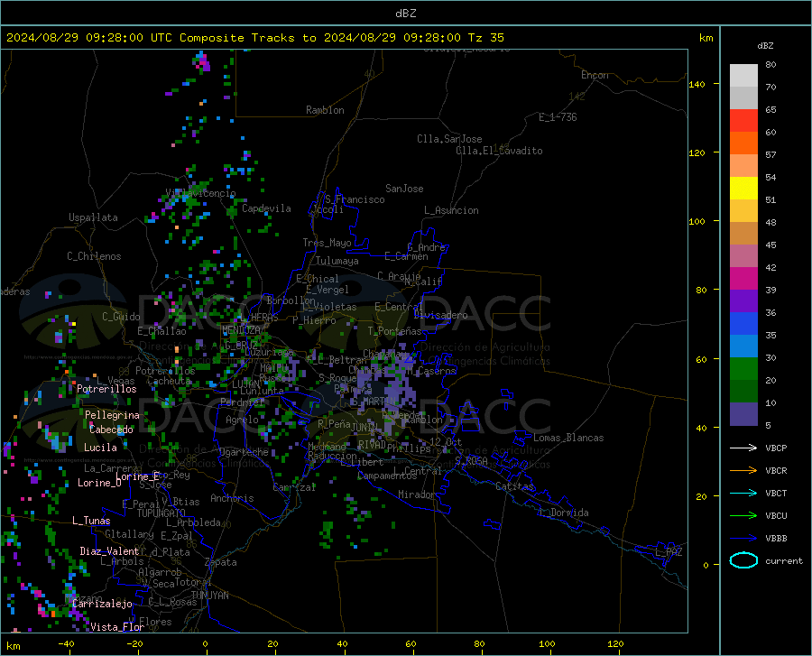
Task: Click the pink 'Carrizalejo' label
Action: (x=103, y=604)
